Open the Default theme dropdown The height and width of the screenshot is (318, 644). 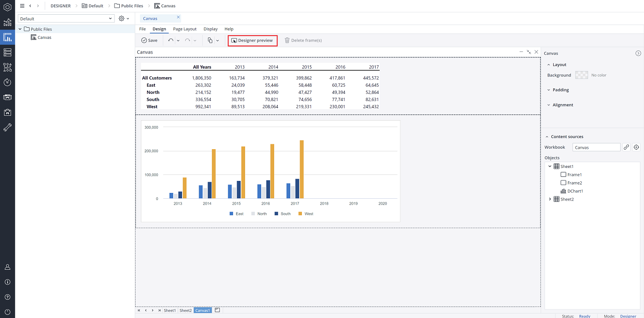point(66,18)
